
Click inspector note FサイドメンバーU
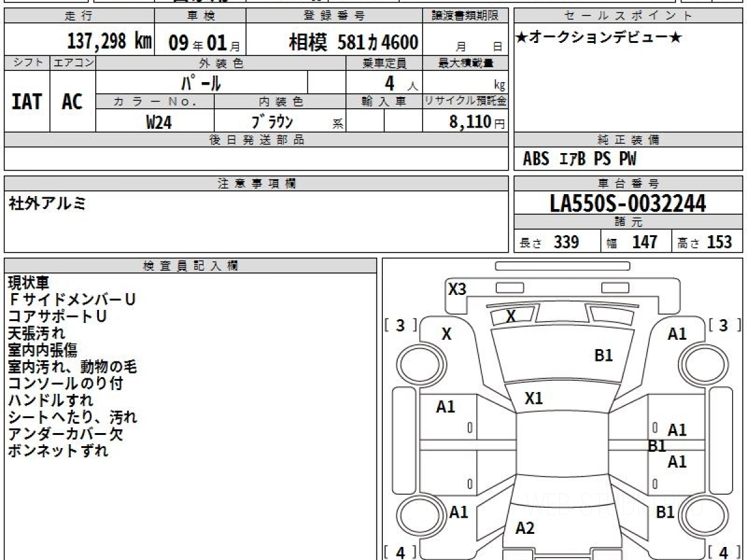(x=72, y=300)
